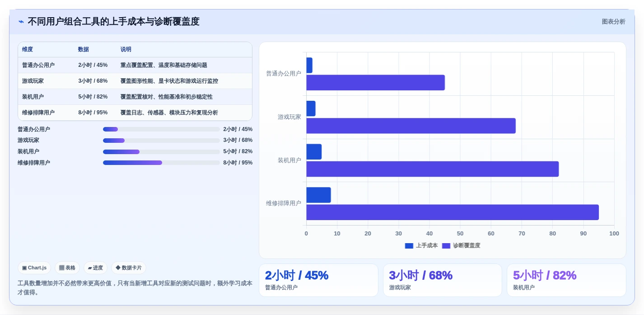Select the 数据卡片 tag chip
Image resolution: width=644 pixels, height=315 pixels.
(129, 268)
